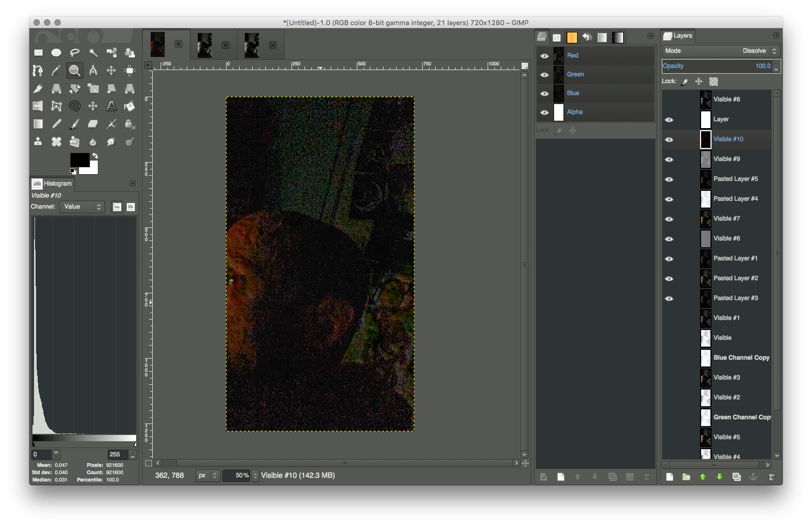This screenshot has width=812, height=527.
Task: Close the second image tab
Action: click(225, 45)
